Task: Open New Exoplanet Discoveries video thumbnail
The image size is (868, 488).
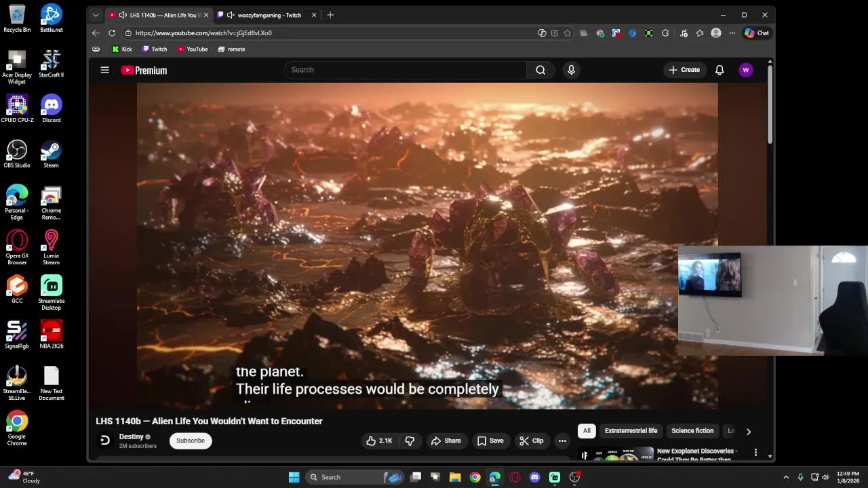Action: 616,454
